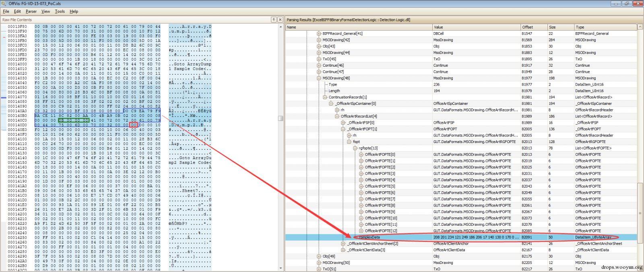This screenshot has height=272, width=644.
Task: Select the highlighted complexData row
Action: tap(461, 237)
